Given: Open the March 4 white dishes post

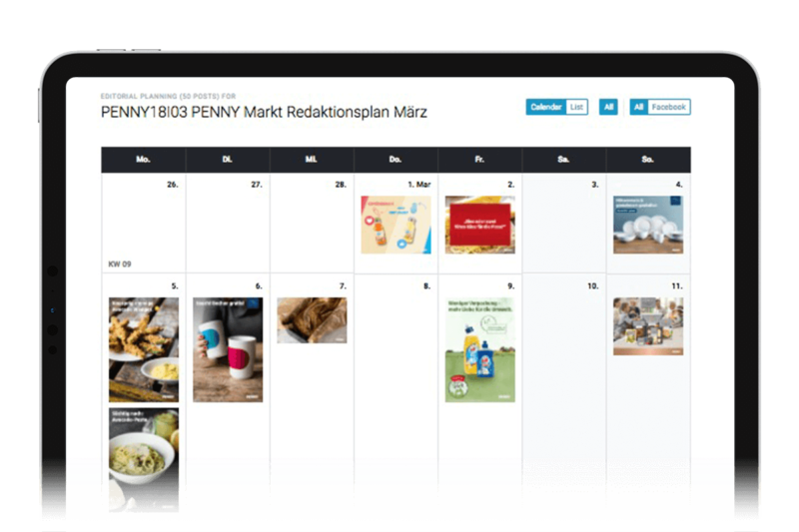Looking at the screenshot, I should click(x=648, y=225).
